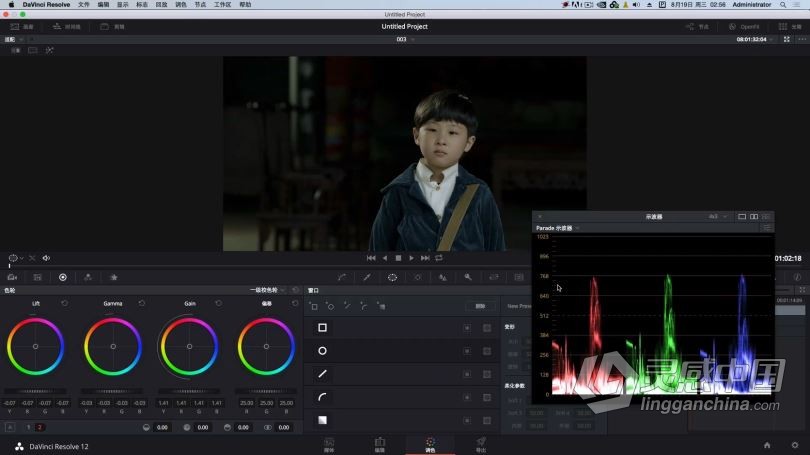Open the Parade scope settings menu
810x455 pixels.
click(x=767, y=228)
